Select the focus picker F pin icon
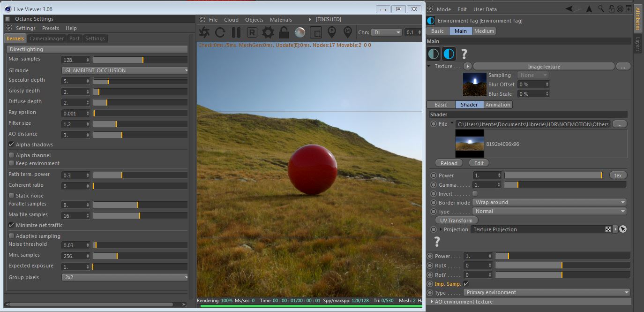Screen dimensions: 644x312 click(x=332, y=32)
